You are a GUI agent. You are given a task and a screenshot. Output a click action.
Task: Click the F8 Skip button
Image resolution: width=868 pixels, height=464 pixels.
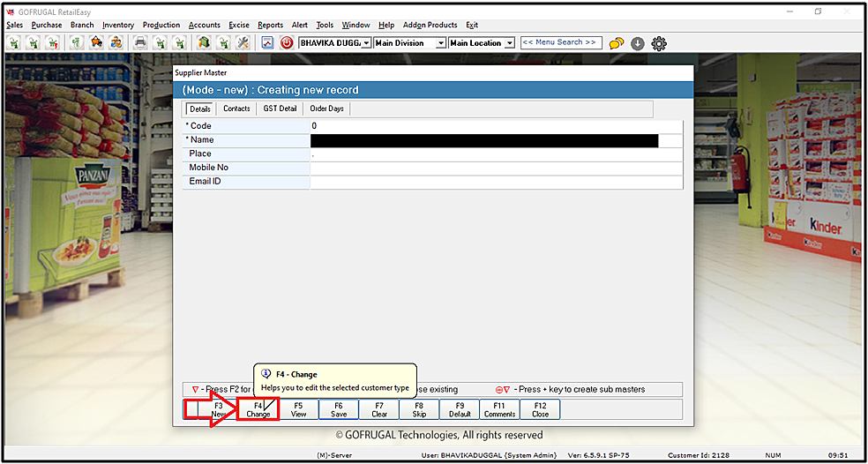(419, 409)
